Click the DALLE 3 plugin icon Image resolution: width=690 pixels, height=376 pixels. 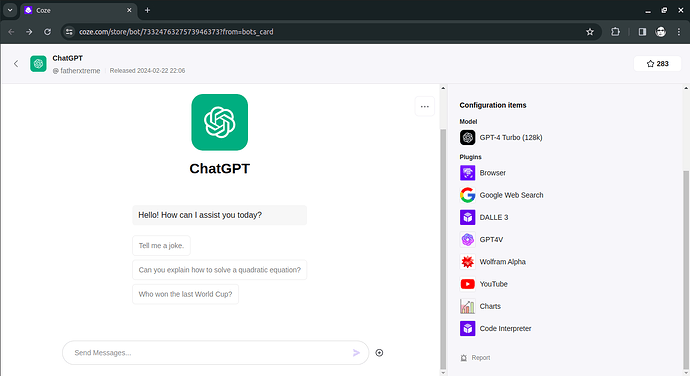[467, 217]
